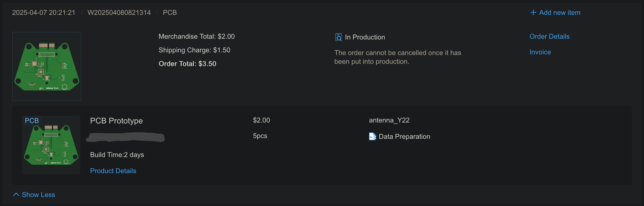
Task: Click the In Production status icon
Action: pyautogui.click(x=338, y=37)
